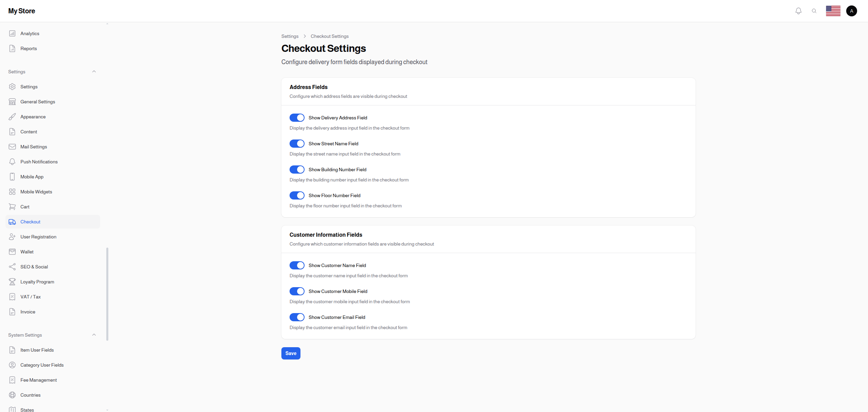The image size is (868, 412).
Task: Select the Reports sidebar icon
Action: (x=12, y=48)
